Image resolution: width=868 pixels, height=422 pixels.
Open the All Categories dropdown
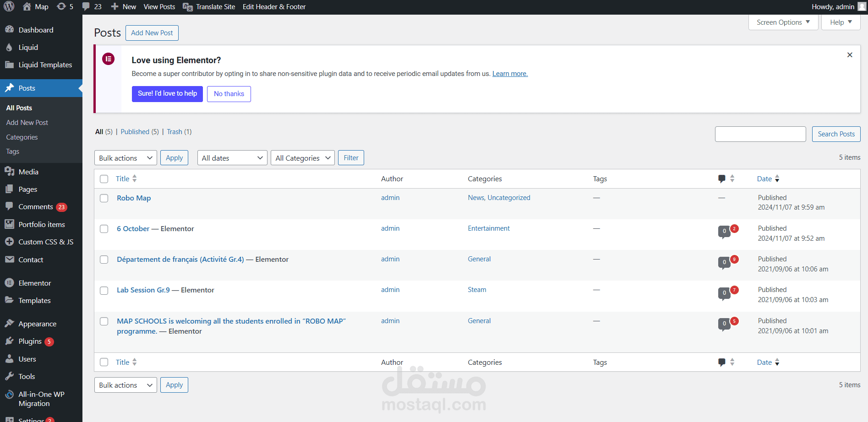click(303, 158)
